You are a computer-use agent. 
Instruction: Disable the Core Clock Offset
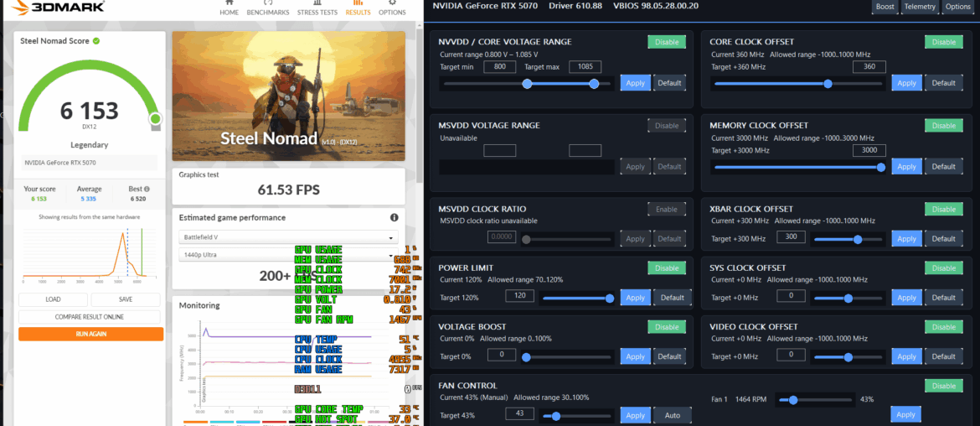944,42
